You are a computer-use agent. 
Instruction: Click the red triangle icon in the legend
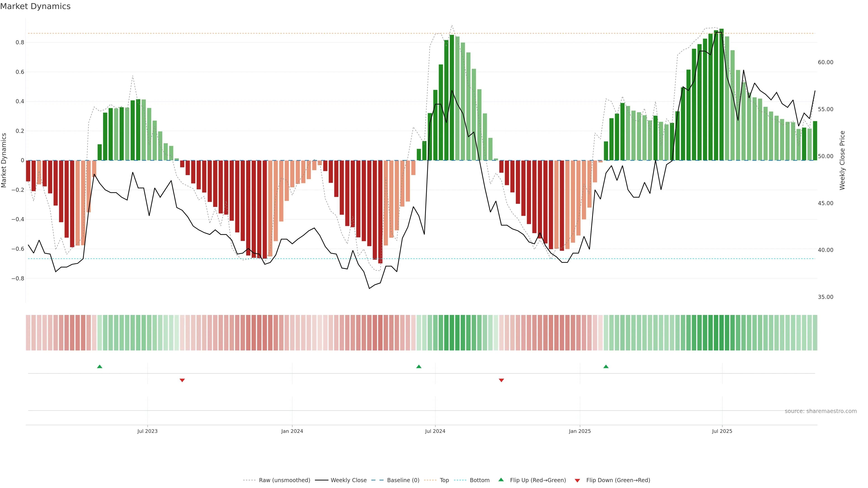pos(577,480)
